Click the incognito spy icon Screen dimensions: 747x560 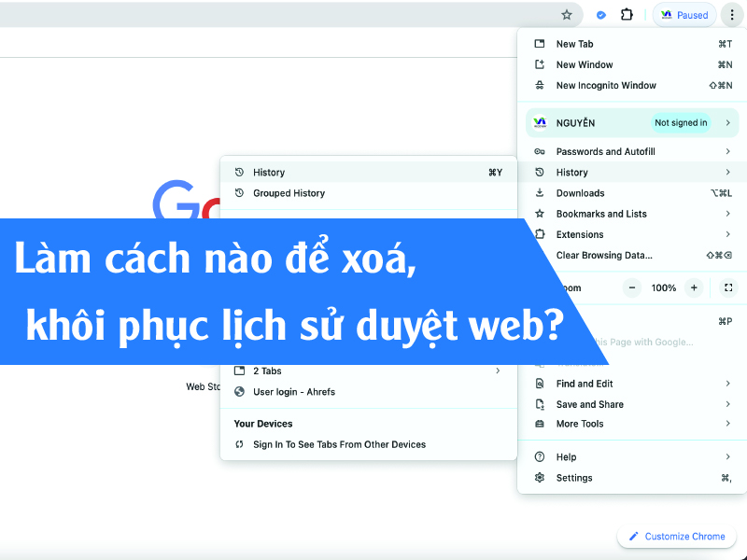[540, 85]
